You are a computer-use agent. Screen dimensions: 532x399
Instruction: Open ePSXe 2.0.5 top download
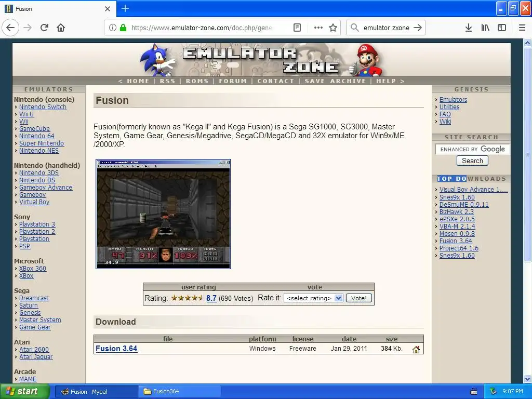coord(457,219)
